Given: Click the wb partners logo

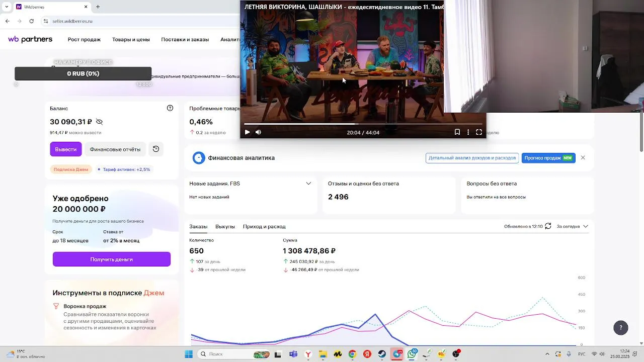Looking at the screenshot, I should (30, 39).
